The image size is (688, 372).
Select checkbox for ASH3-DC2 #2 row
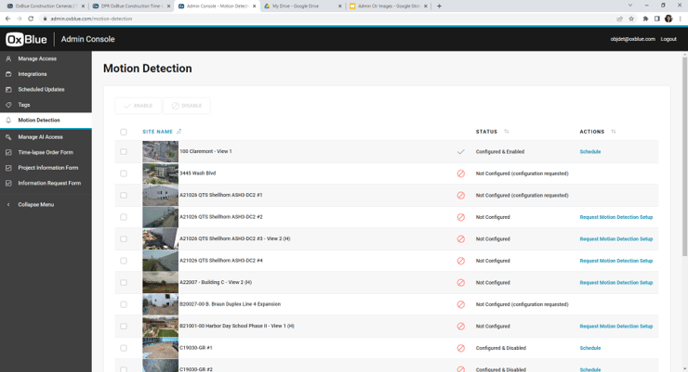point(124,217)
